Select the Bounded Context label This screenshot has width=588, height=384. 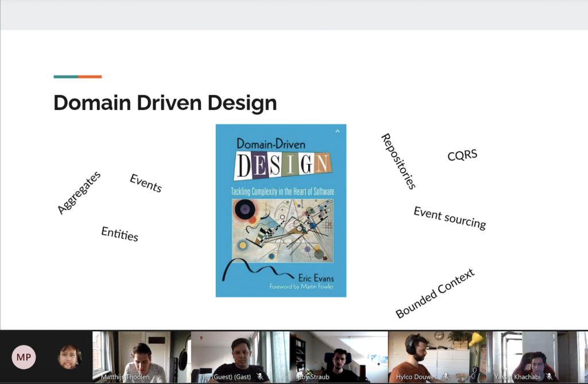click(435, 294)
